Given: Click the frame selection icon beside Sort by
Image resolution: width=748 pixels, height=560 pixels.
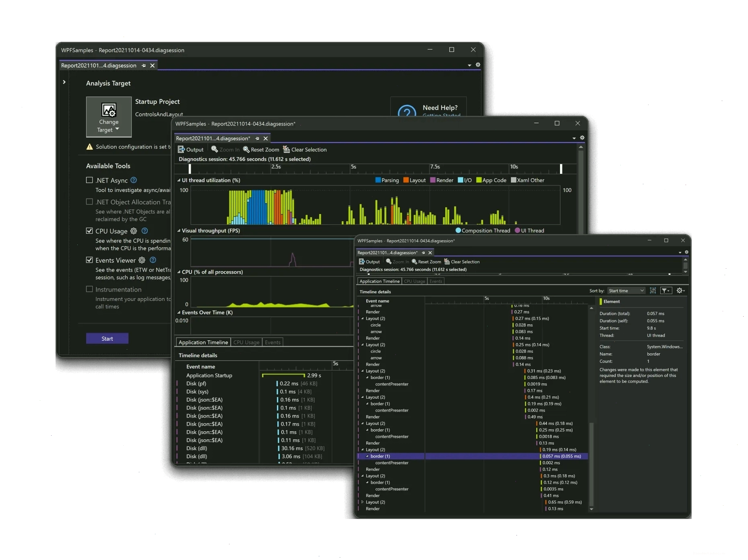Looking at the screenshot, I should pos(653,290).
